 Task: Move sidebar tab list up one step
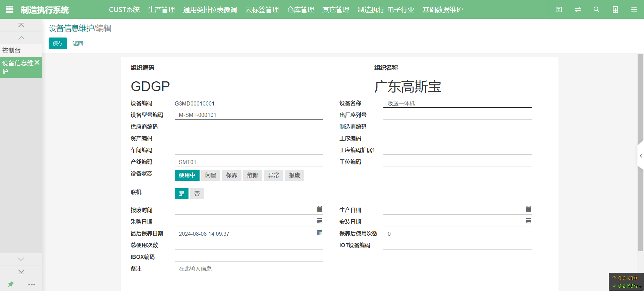coord(21,38)
